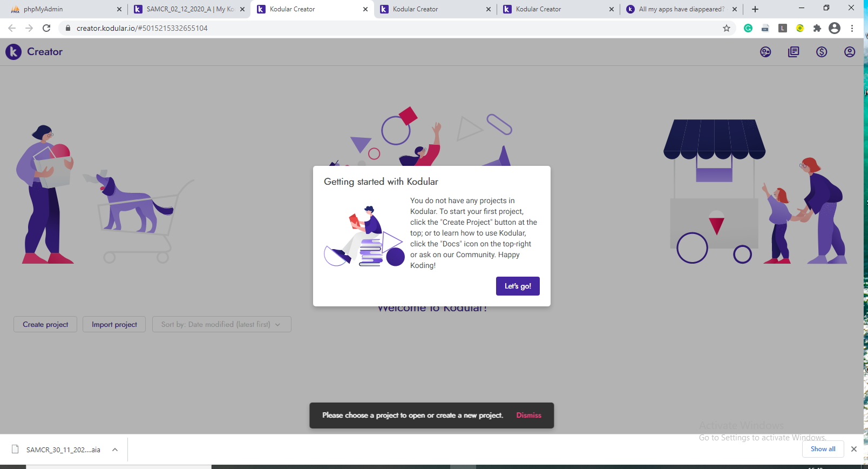Click the Import project button
868x469 pixels.
click(114, 324)
